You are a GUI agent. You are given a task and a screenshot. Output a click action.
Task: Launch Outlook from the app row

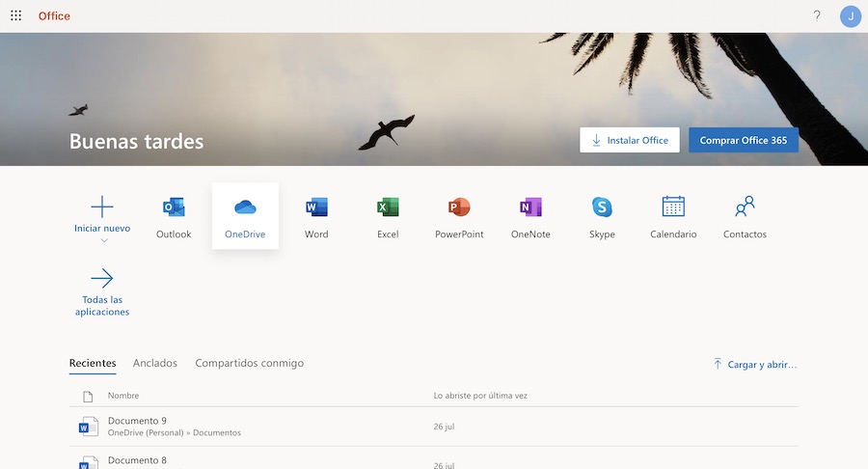[x=174, y=216]
